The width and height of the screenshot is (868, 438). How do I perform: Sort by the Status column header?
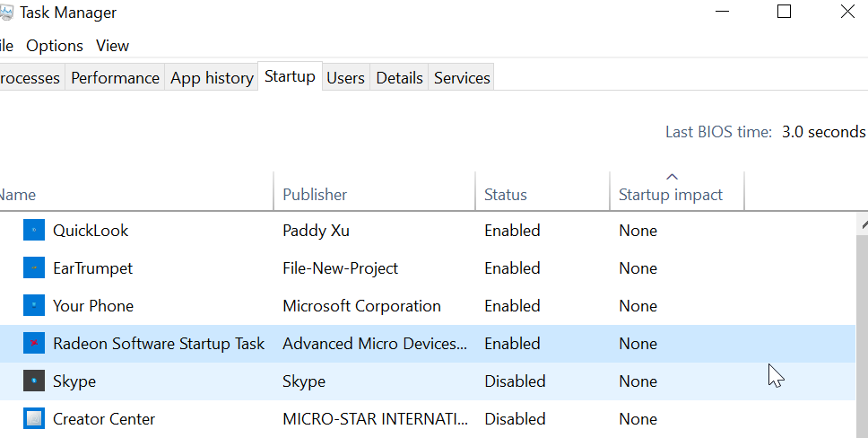tap(542, 191)
